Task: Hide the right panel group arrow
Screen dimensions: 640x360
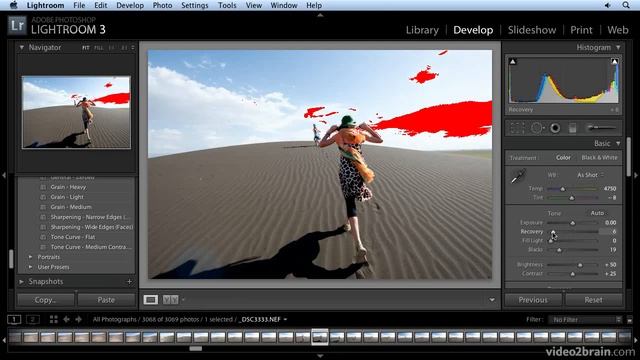Action: [x=636, y=176]
